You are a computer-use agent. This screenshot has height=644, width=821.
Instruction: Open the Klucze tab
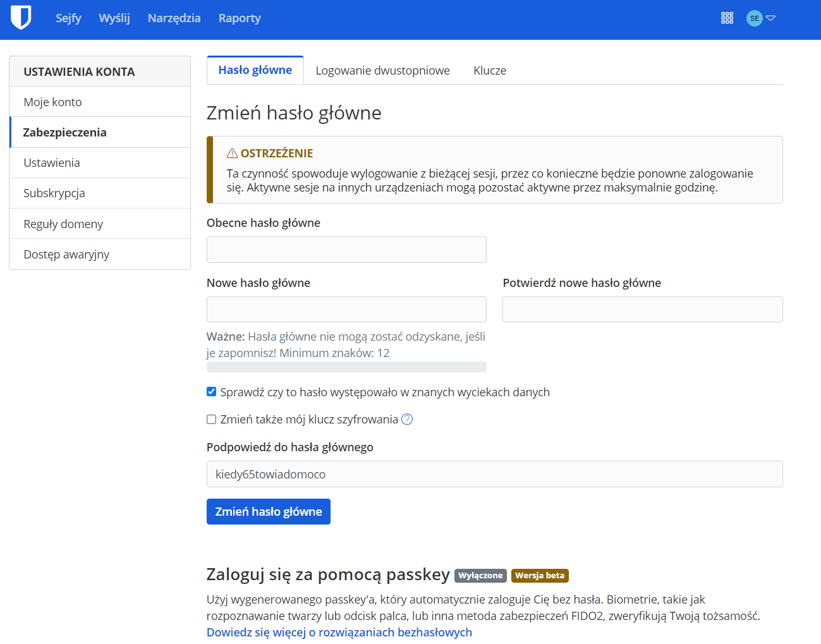tap(490, 71)
